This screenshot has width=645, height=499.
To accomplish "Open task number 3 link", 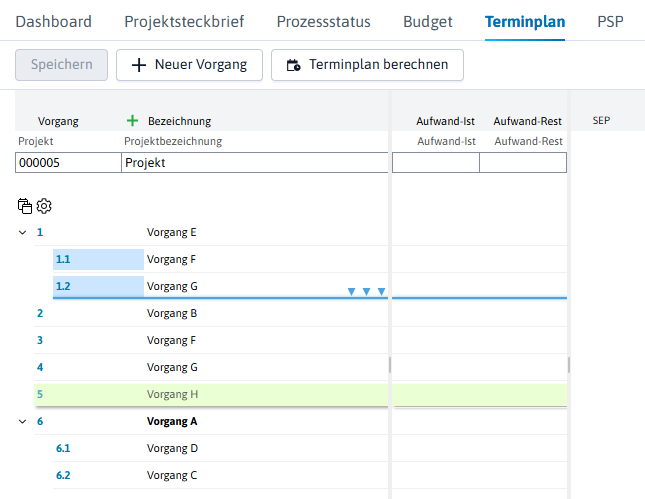I will click(40, 340).
